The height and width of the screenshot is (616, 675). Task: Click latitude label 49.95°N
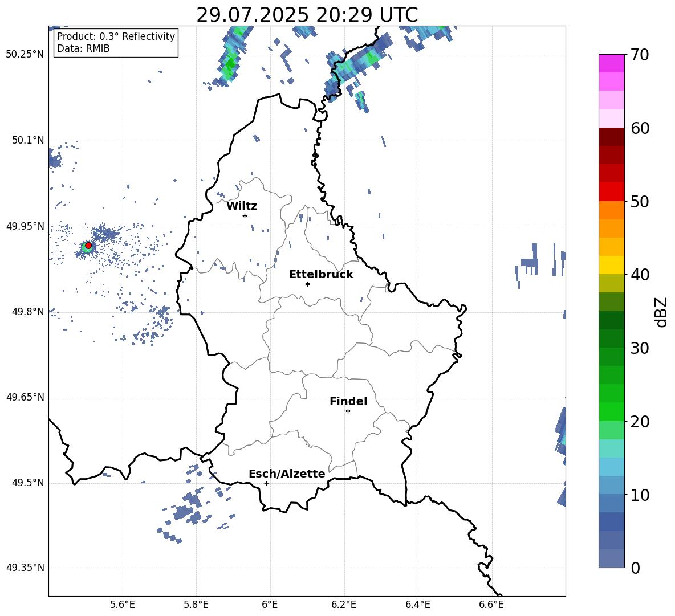tap(25, 226)
